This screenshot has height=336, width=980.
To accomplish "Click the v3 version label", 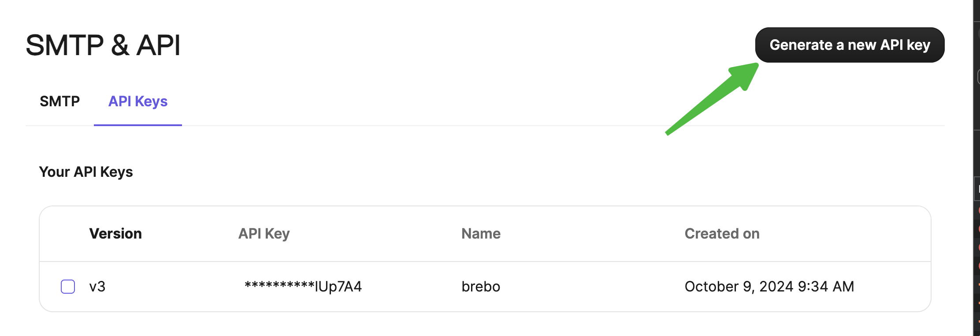I will (97, 287).
